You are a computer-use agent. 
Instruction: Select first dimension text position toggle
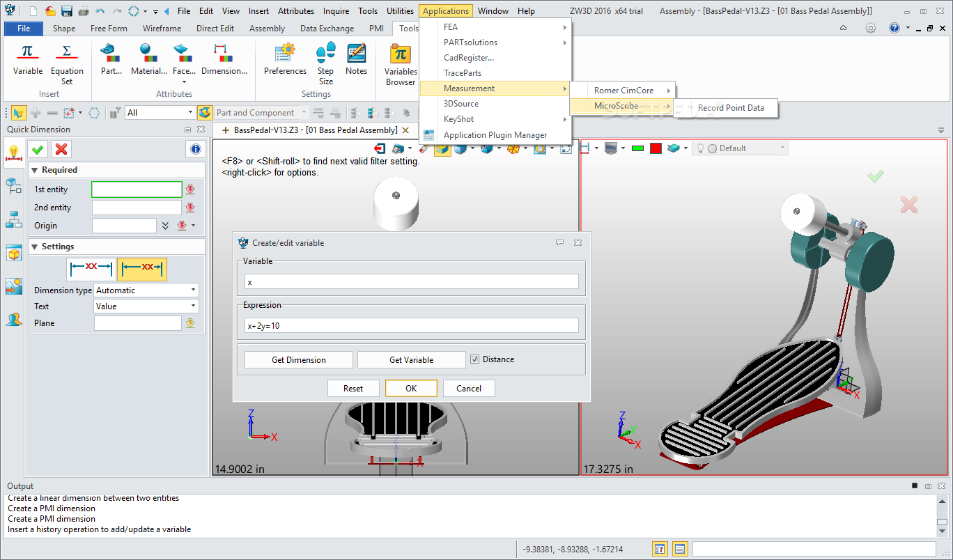click(91, 268)
